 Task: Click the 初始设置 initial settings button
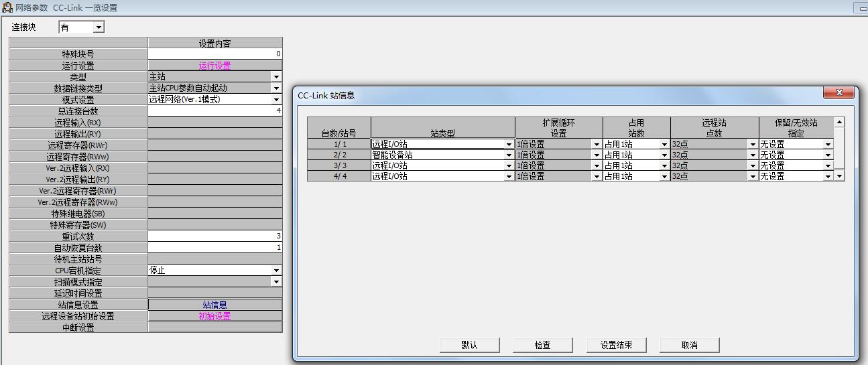pyautogui.click(x=214, y=316)
